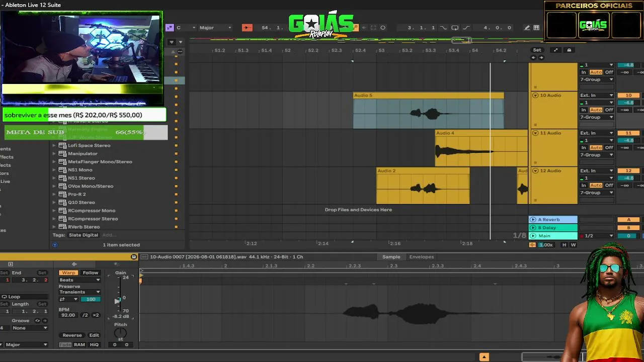
Task: Open the Beats warp mode dropdown
Action: point(79,280)
